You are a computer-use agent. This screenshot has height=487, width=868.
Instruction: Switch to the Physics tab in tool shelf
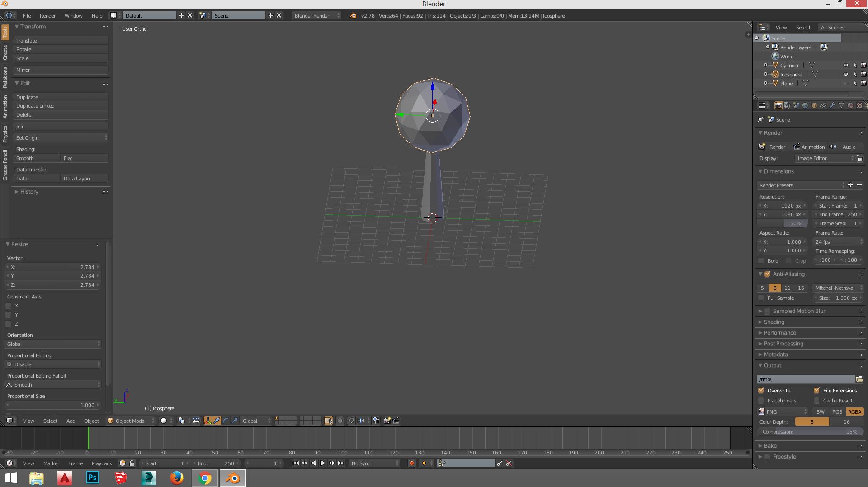point(5,133)
